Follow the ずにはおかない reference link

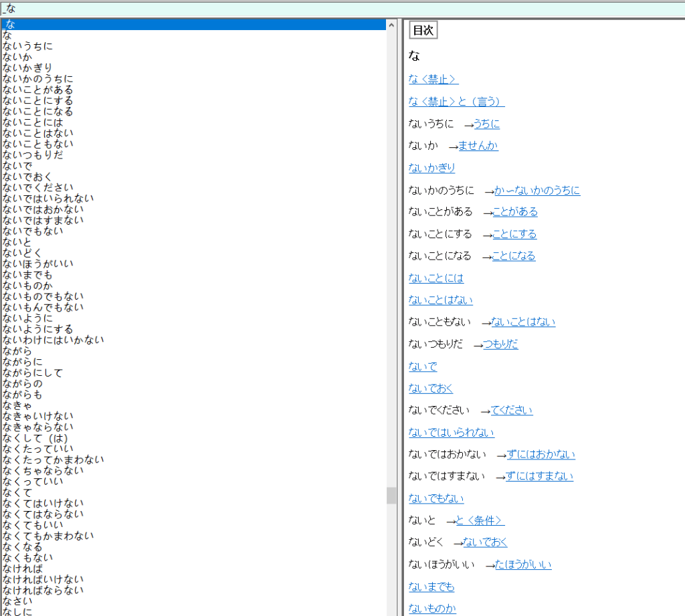tap(541, 453)
